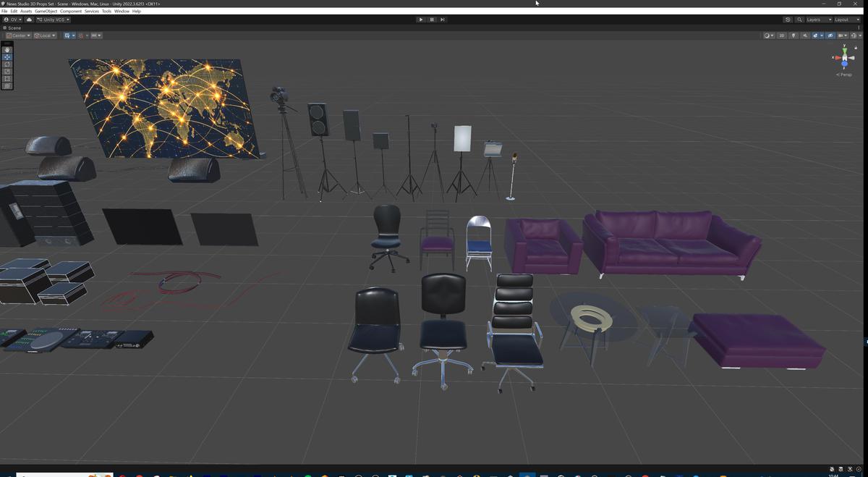Select the Scale tool
This screenshot has width=868, height=477.
[7, 71]
